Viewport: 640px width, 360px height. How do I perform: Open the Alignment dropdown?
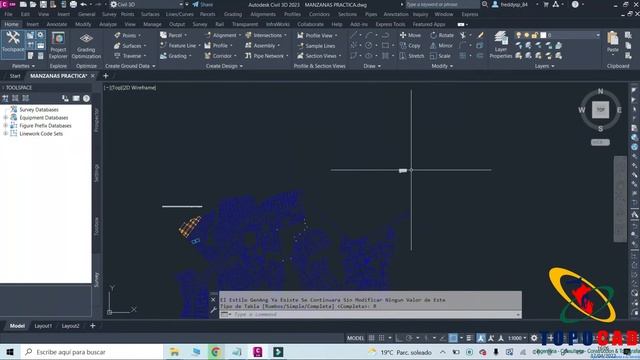tap(223, 36)
